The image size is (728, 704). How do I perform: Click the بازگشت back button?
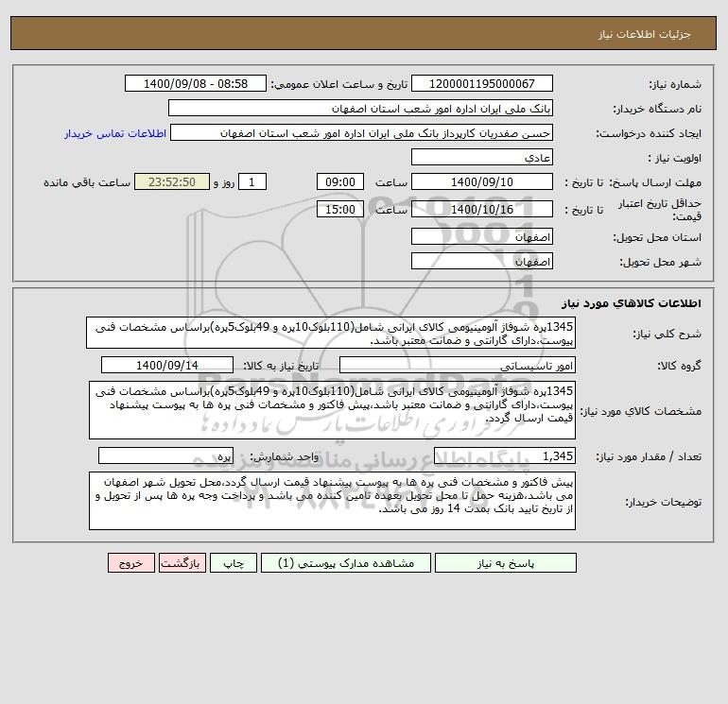182,563
